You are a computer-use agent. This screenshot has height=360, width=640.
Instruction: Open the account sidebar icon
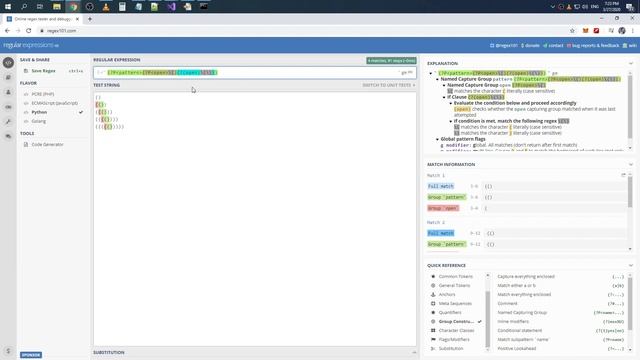(x=8, y=92)
